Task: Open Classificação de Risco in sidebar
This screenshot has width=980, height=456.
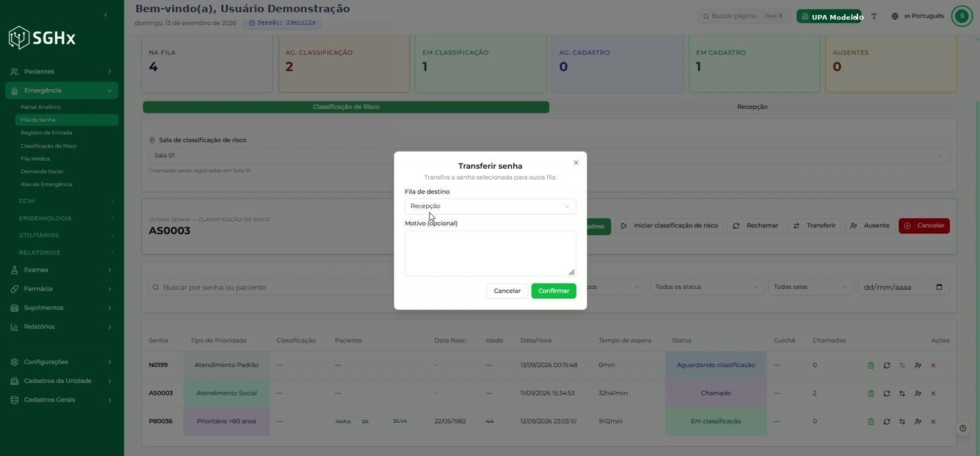Action: click(48, 146)
